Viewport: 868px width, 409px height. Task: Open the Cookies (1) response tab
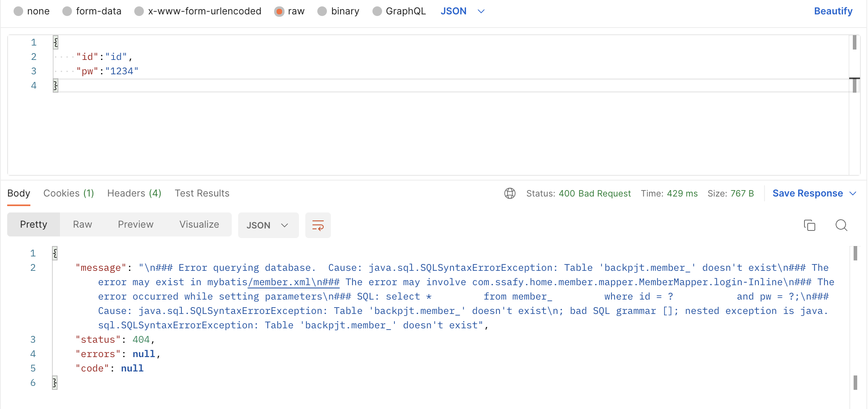[68, 193]
